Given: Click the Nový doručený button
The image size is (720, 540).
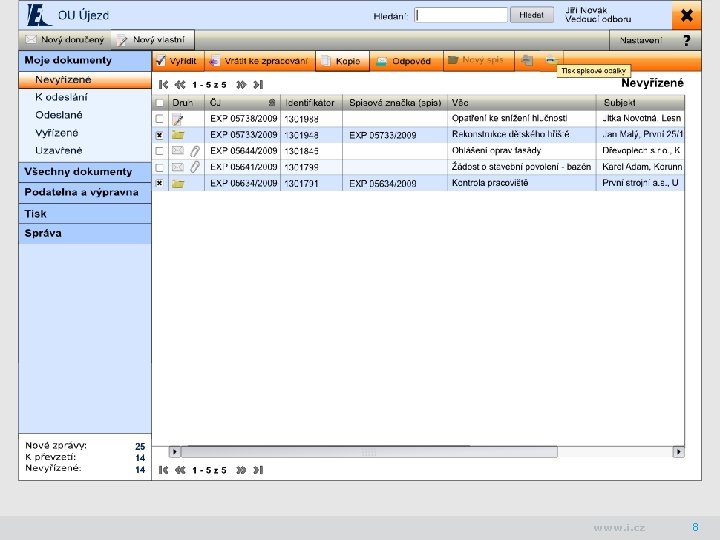Looking at the screenshot, I should (65, 40).
